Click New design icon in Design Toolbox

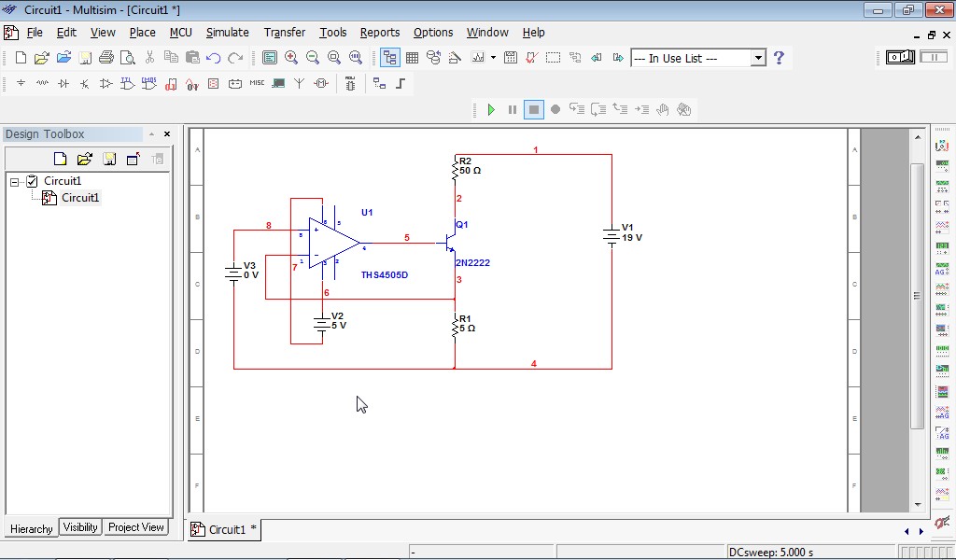coord(60,159)
